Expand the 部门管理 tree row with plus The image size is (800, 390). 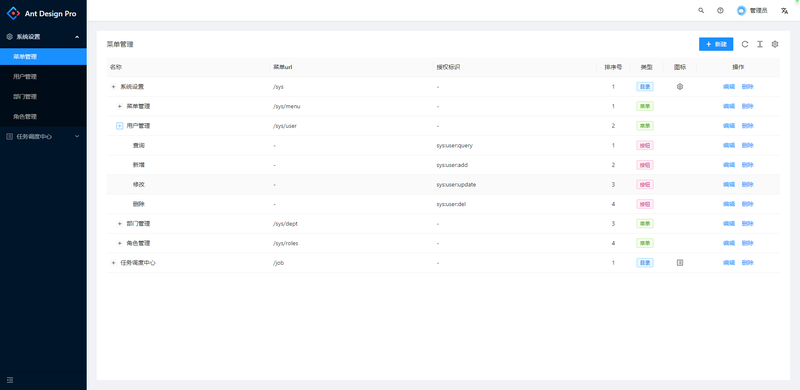[119, 224]
